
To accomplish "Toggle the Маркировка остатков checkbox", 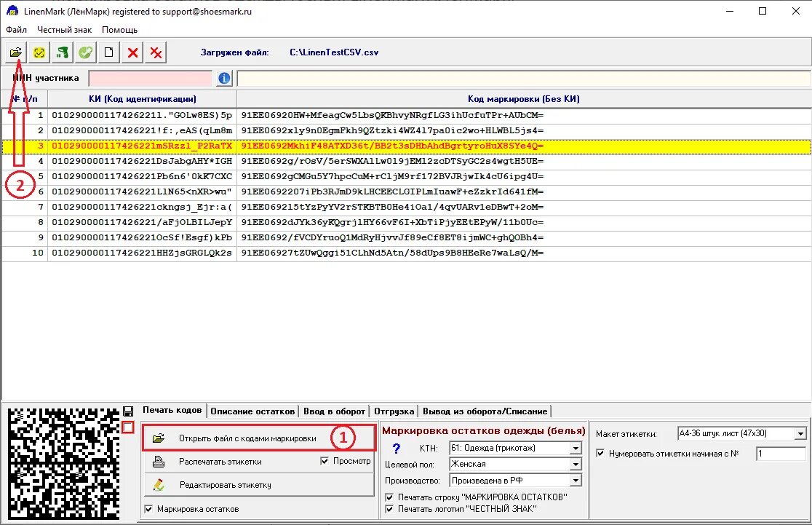I will click(x=148, y=509).
